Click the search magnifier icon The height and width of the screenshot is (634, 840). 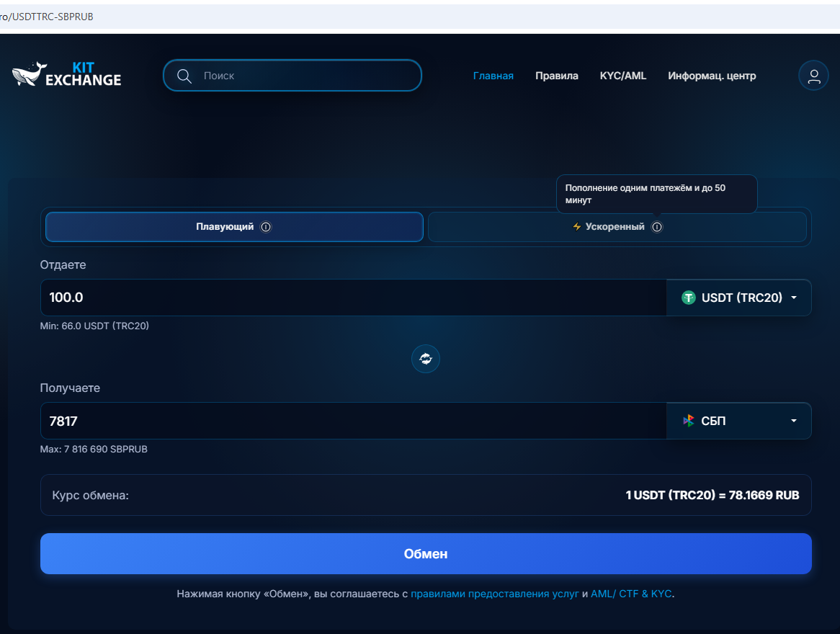pyautogui.click(x=184, y=76)
